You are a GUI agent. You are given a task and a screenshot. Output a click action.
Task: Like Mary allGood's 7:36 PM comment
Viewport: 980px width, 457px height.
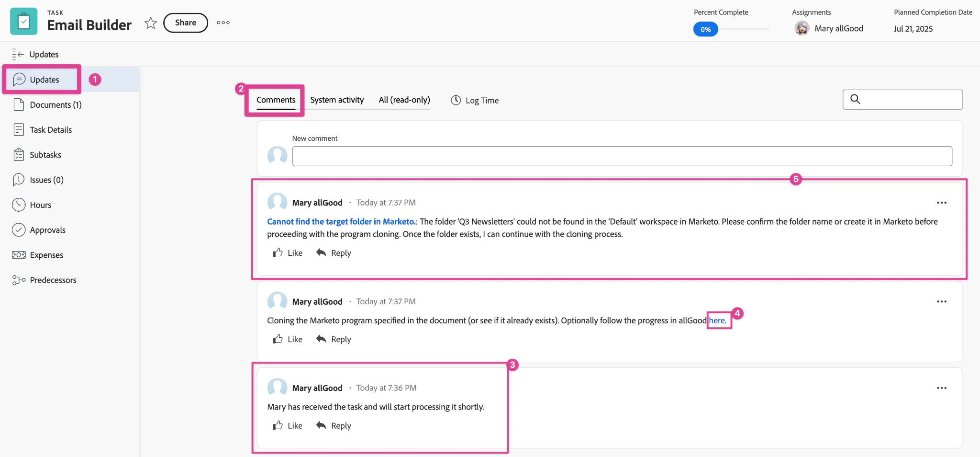point(287,425)
